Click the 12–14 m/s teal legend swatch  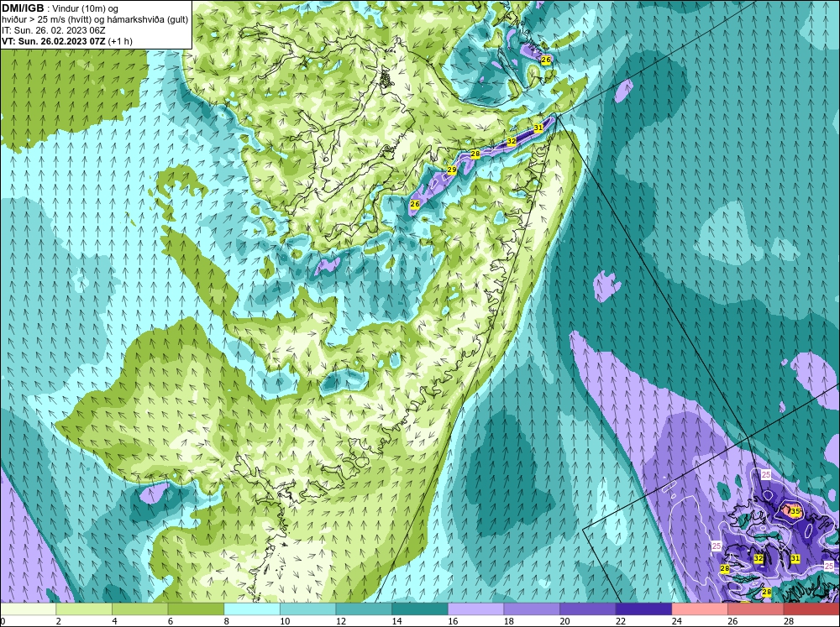click(x=364, y=609)
